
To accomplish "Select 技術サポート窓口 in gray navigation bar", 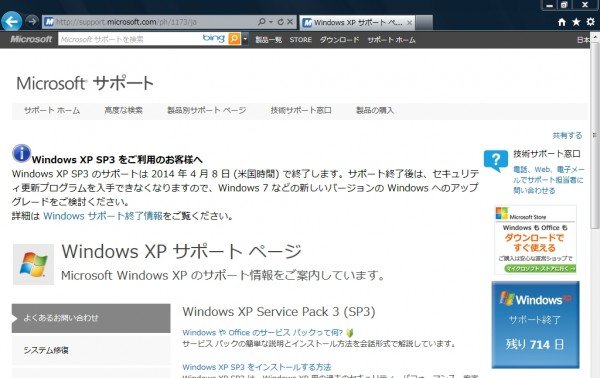I will [x=301, y=110].
